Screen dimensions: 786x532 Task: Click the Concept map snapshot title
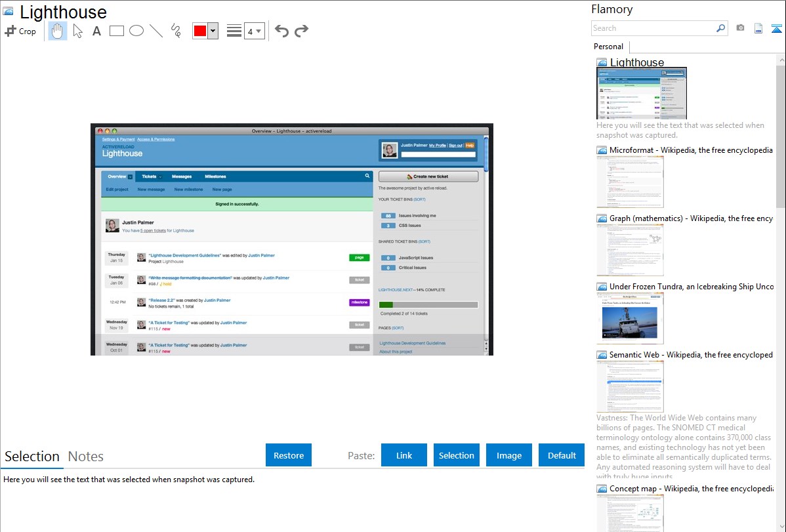[692, 488]
